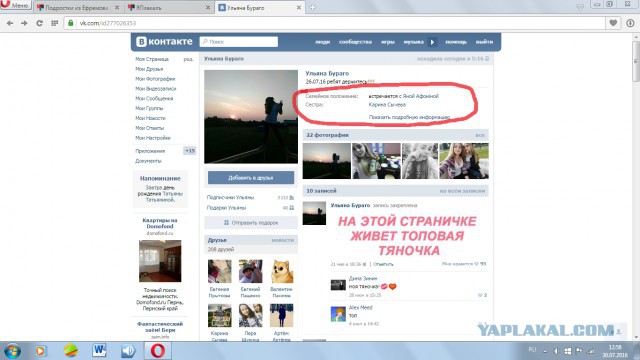The height and width of the screenshot is (360, 640).
Task: Reload the page with refresh icon
Action: point(39,23)
